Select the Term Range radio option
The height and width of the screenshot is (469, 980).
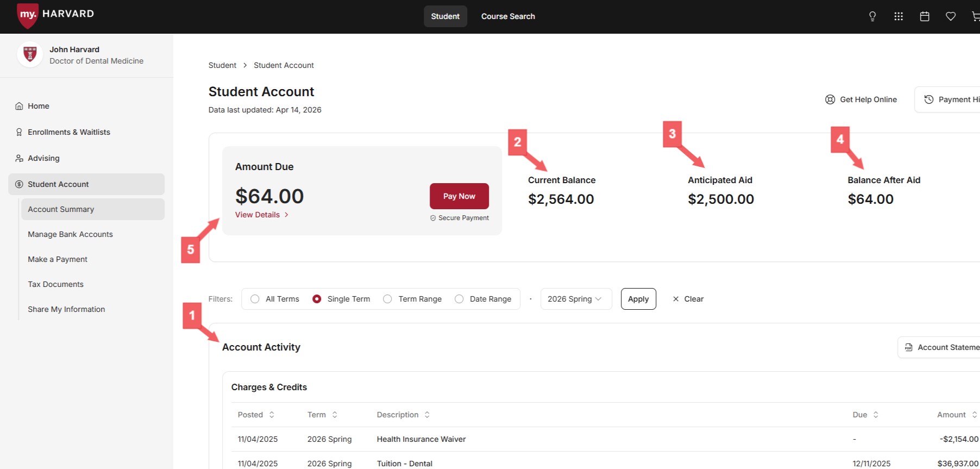(x=387, y=299)
